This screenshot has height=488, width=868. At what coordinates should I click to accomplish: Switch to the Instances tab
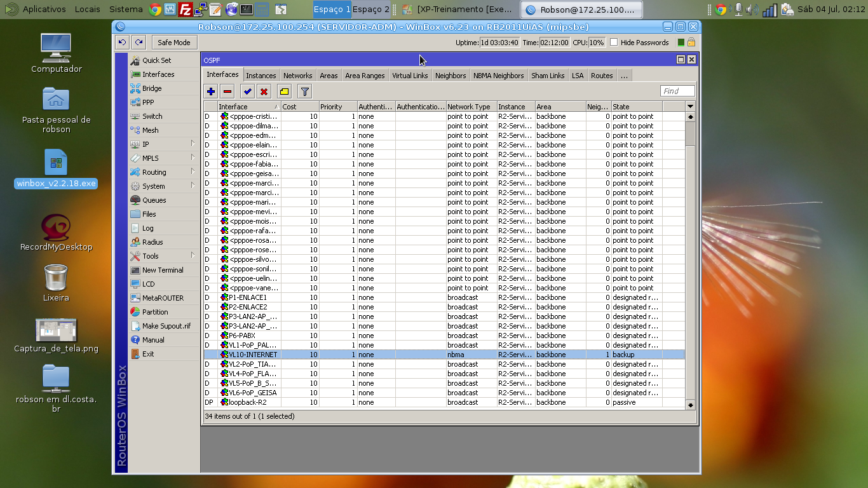tap(261, 76)
